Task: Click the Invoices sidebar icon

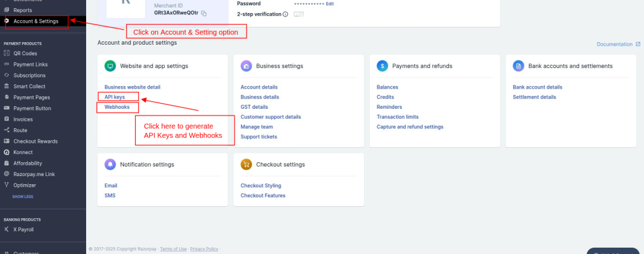Action: coord(6,119)
